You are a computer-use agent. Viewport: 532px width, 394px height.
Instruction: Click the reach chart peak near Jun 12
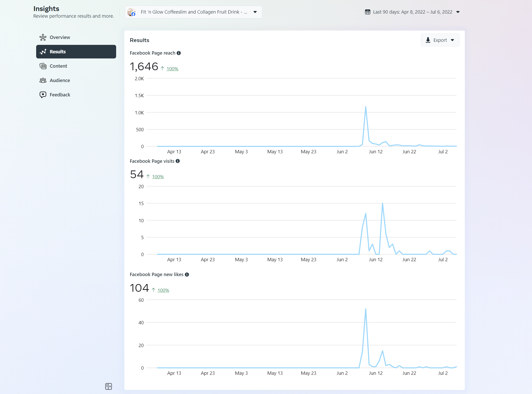pyautogui.click(x=366, y=107)
